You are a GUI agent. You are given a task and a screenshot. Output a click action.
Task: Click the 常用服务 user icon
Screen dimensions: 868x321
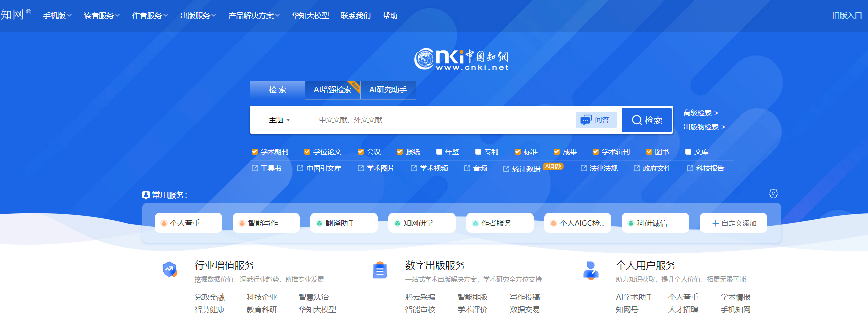146,195
